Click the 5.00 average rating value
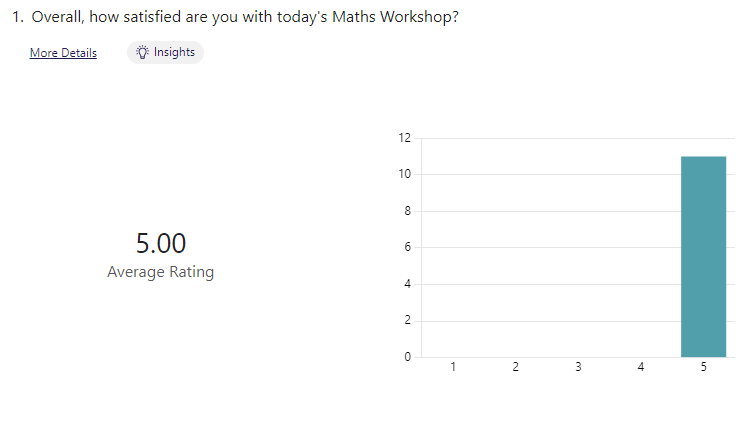The width and height of the screenshot is (751, 446). tap(161, 243)
